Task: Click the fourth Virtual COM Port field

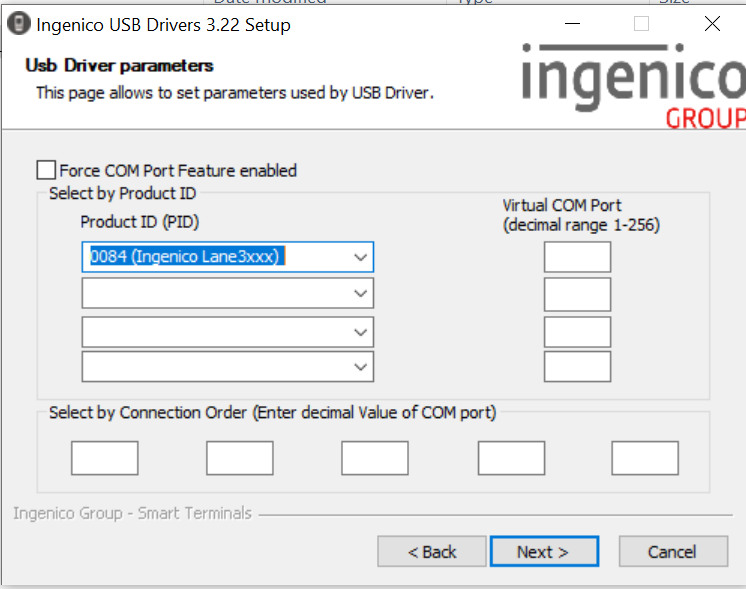Action: click(x=577, y=366)
